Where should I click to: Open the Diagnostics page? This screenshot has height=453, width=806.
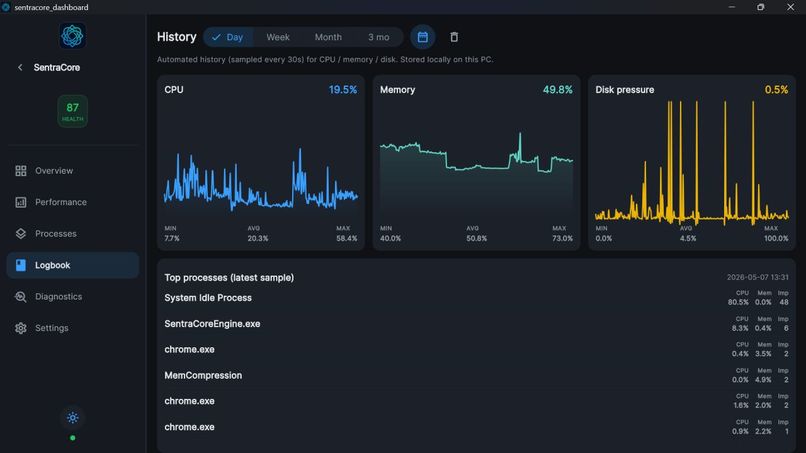[72, 297]
